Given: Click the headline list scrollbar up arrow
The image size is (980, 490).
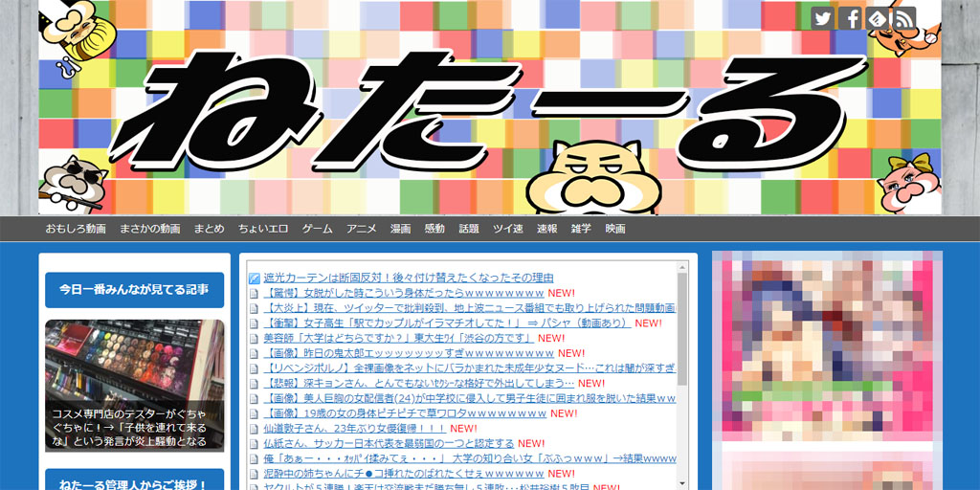Looking at the screenshot, I should pos(682,267).
